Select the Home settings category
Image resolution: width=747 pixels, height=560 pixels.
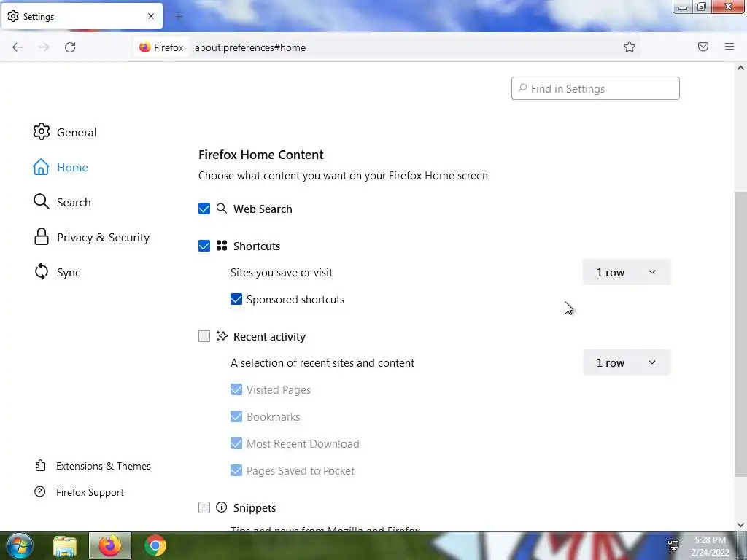coord(72,167)
